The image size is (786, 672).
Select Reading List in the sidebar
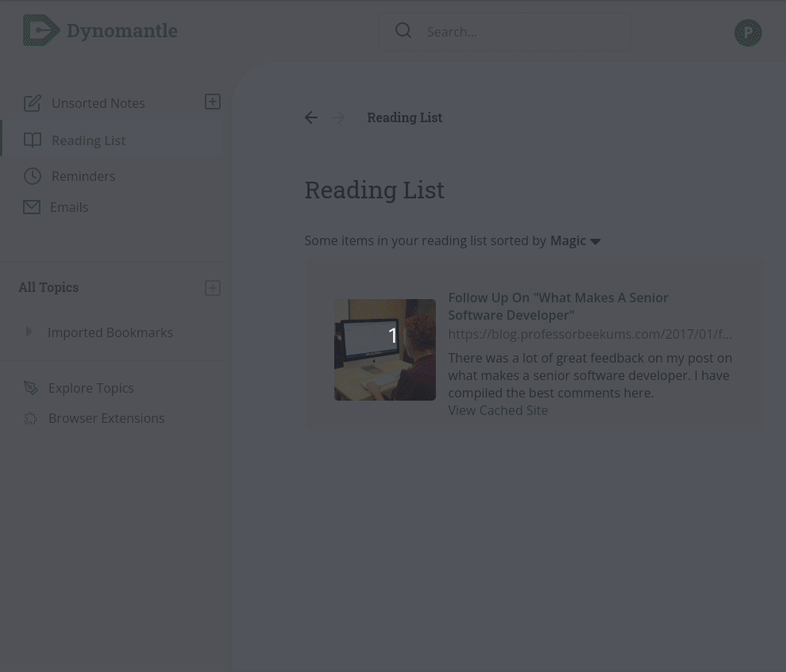112,140
